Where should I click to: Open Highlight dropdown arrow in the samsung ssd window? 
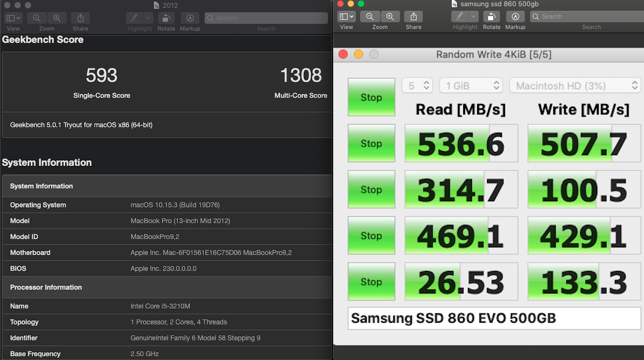pyautogui.click(x=473, y=17)
